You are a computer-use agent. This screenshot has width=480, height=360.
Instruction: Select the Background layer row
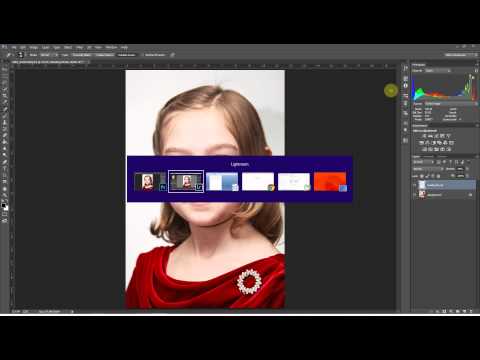click(x=444, y=195)
